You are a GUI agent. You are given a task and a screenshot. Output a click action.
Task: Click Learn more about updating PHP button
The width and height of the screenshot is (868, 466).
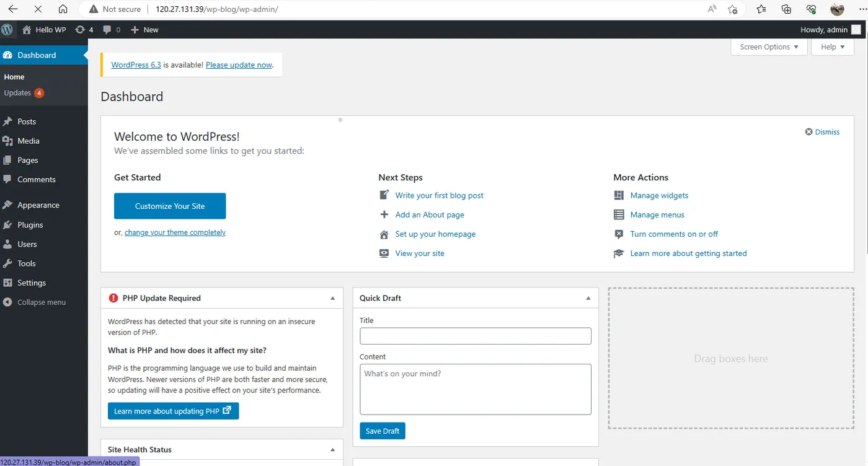pos(173,411)
